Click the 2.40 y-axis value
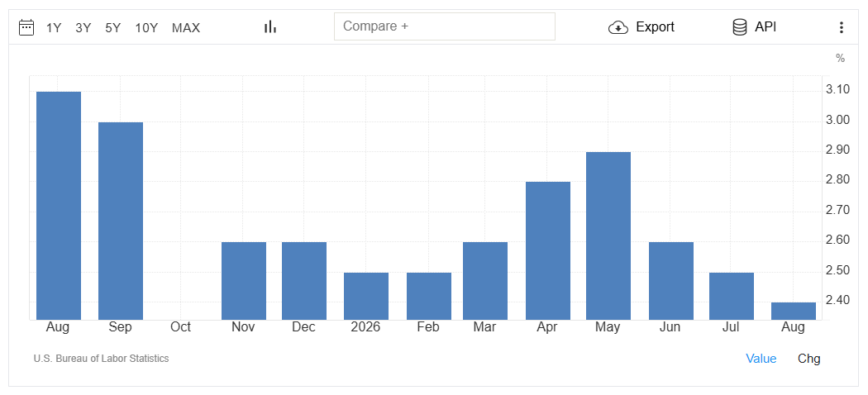868x395 pixels. tap(838, 301)
